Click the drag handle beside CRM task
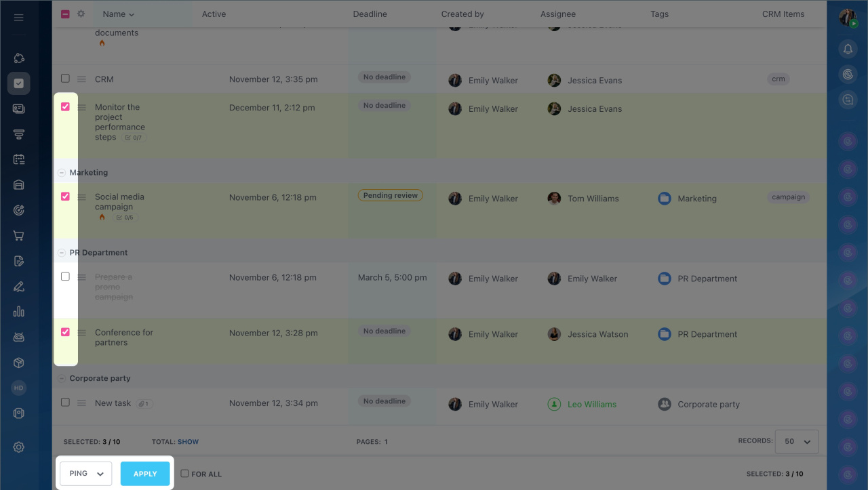Image resolution: width=868 pixels, height=490 pixels. [81, 79]
